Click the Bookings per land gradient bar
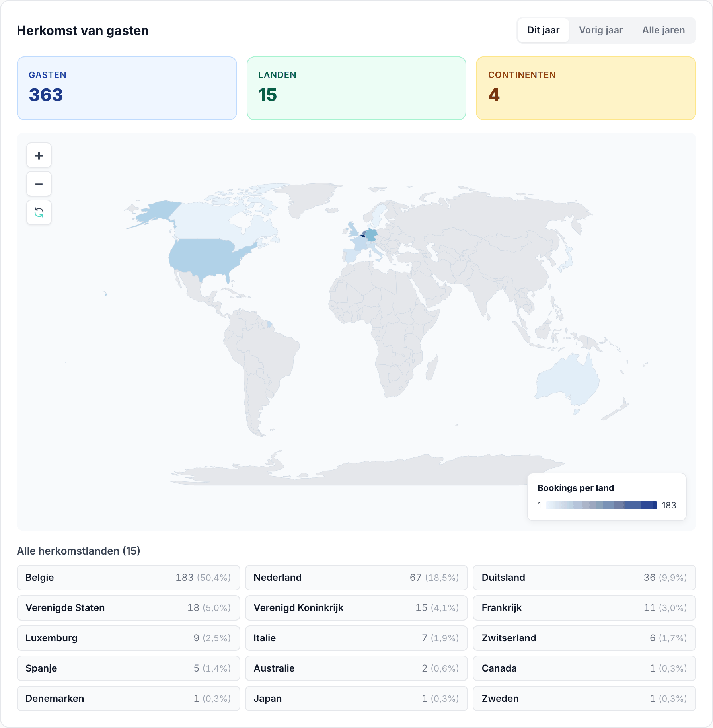 602,505
